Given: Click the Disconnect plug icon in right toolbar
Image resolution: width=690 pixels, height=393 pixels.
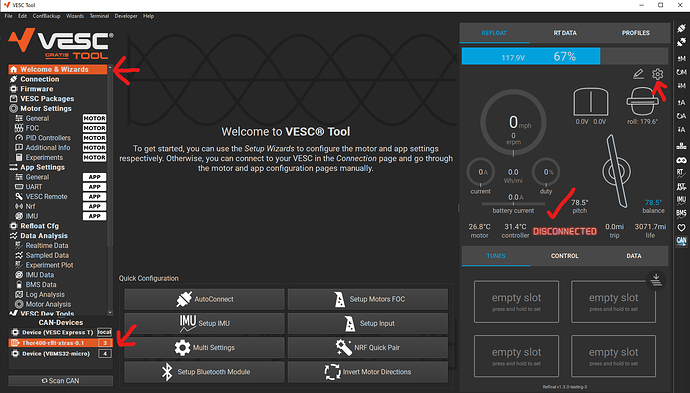Looking at the screenshot, I should pos(681,42).
